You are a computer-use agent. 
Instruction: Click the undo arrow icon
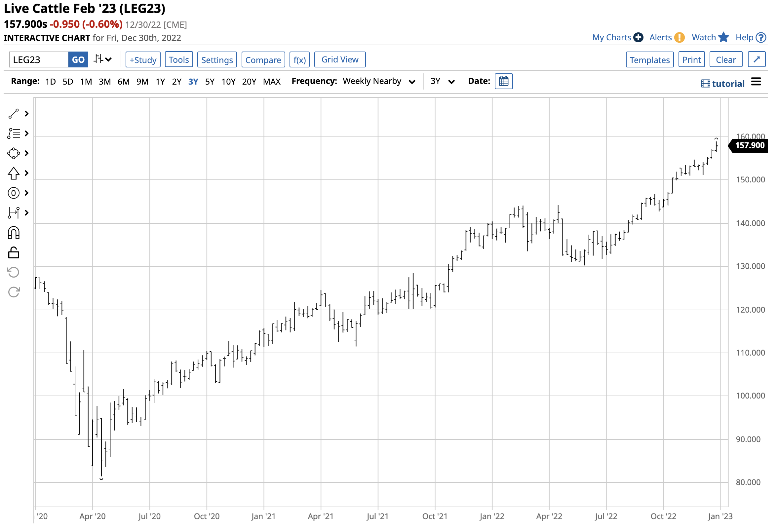(14, 273)
